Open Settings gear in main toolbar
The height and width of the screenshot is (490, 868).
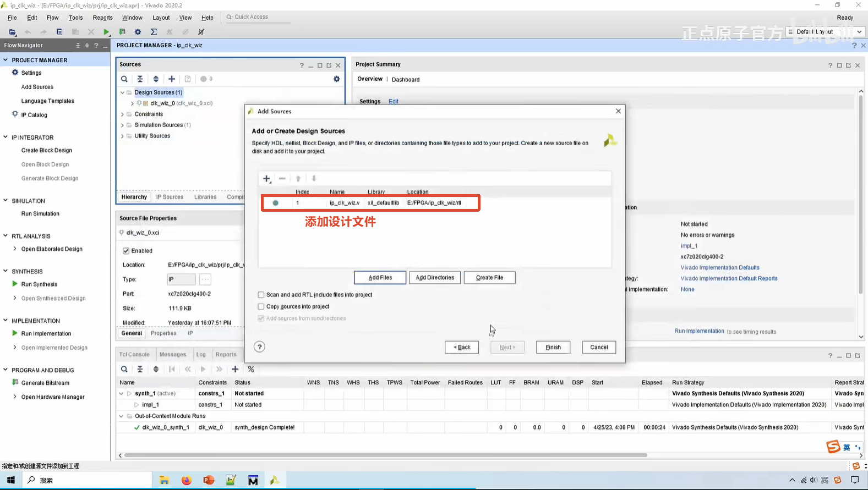pos(138,32)
